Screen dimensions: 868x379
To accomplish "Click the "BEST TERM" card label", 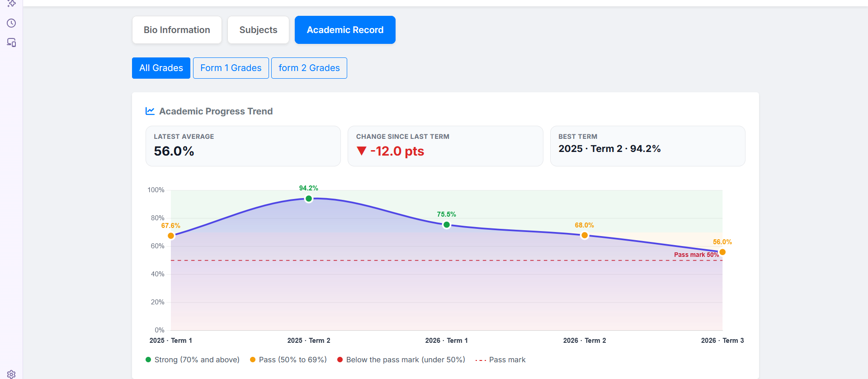I will coord(578,137).
